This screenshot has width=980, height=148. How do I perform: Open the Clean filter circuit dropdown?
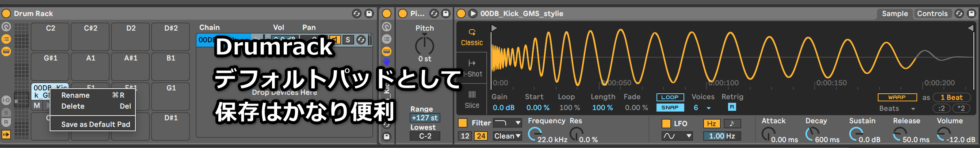point(507,136)
